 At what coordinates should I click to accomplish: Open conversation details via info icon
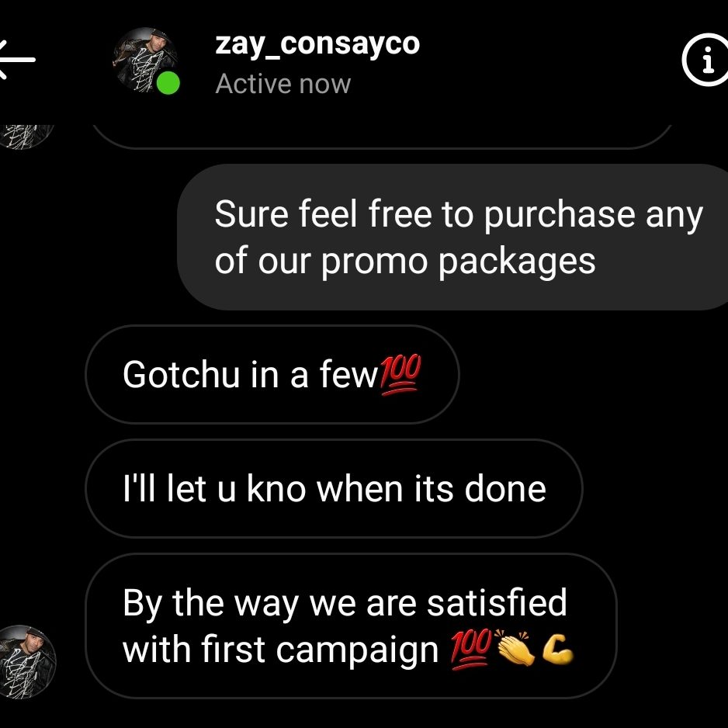click(705, 60)
